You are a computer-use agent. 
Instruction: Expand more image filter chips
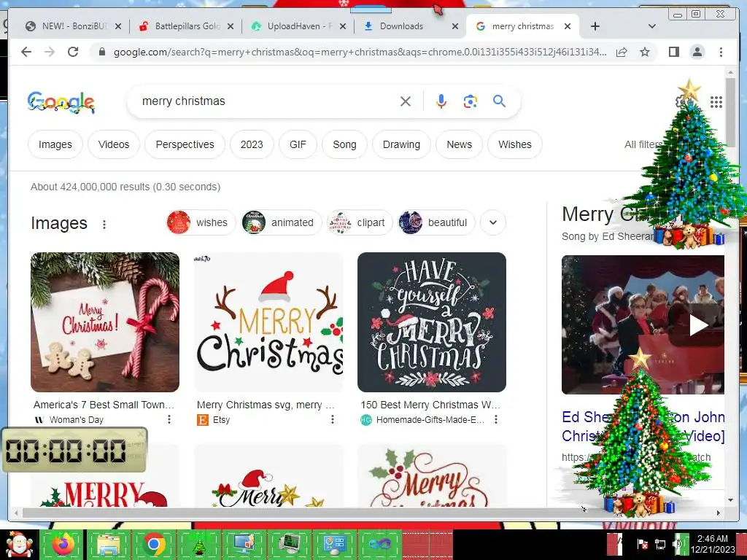(493, 222)
